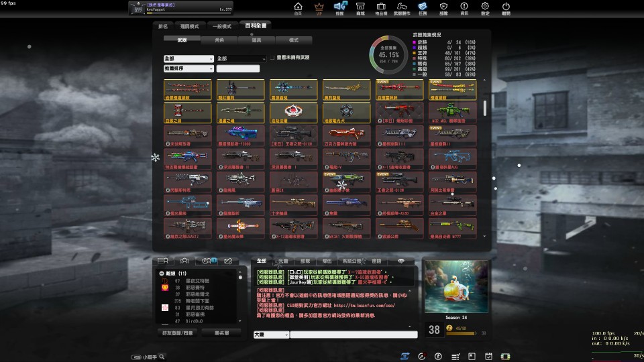Open the 任務 missions icon
The width and height of the screenshot is (644, 362).
click(422, 8)
